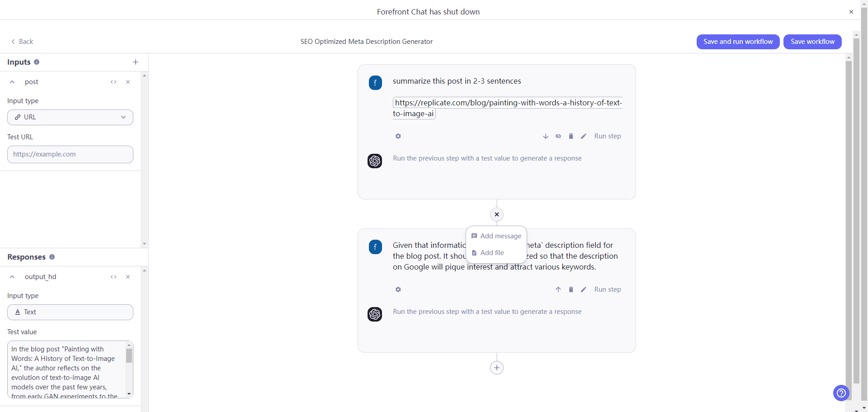Collapse the post input section
Viewport: 868px width, 412px height.
(12, 82)
